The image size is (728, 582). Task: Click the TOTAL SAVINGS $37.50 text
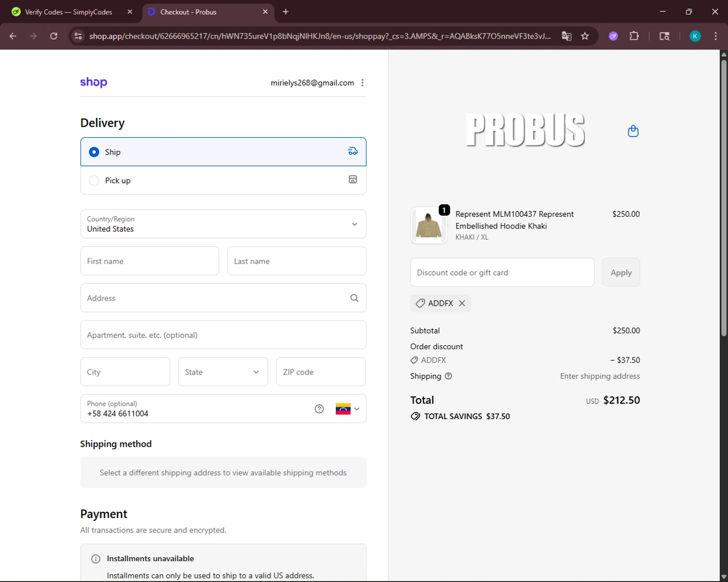(x=467, y=416)
